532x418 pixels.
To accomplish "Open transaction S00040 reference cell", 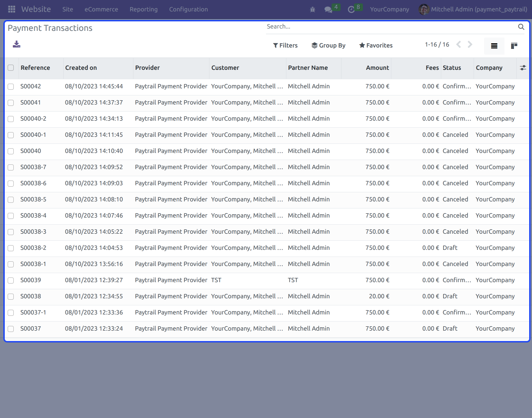I will click(30, 151).
